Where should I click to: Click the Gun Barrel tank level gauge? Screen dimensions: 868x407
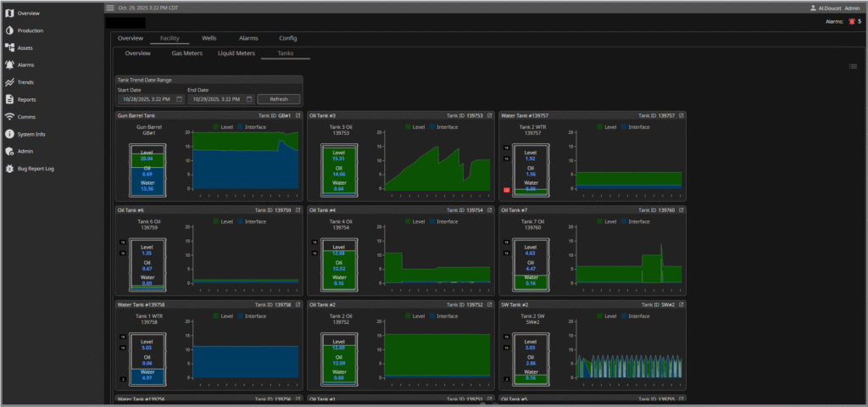[147, 168]
